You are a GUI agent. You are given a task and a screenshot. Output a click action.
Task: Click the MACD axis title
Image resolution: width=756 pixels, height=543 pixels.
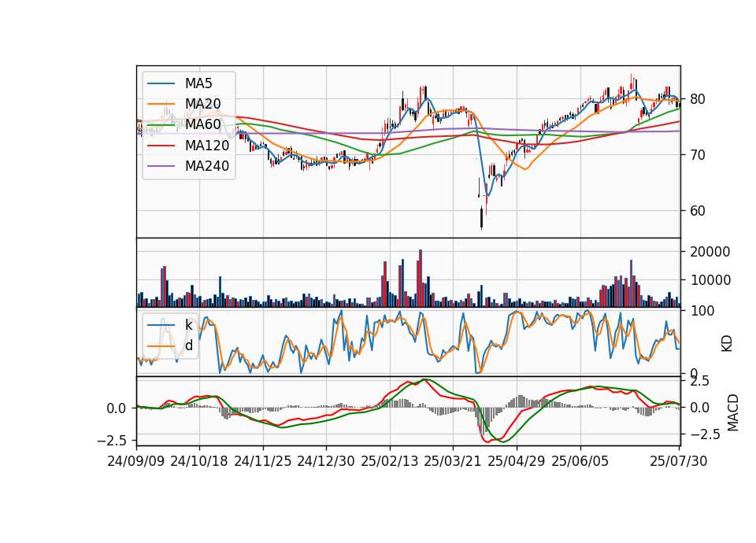(733, 412)
